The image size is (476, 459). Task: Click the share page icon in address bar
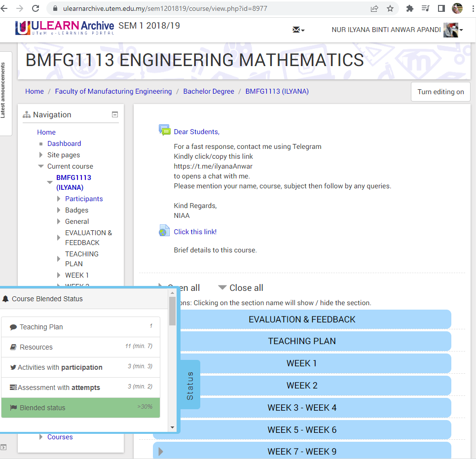[x=374, y=8]
